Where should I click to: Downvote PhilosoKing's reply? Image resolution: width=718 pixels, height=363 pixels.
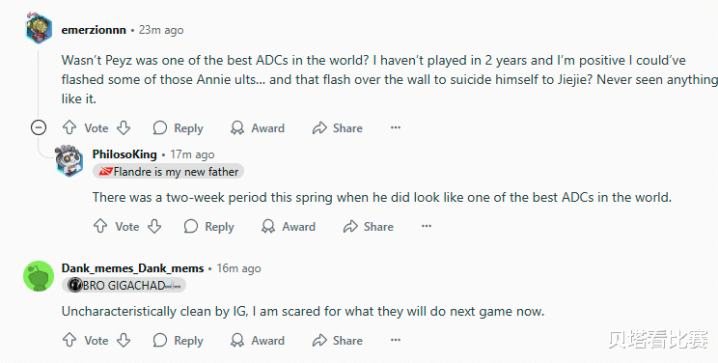point(155,226)
